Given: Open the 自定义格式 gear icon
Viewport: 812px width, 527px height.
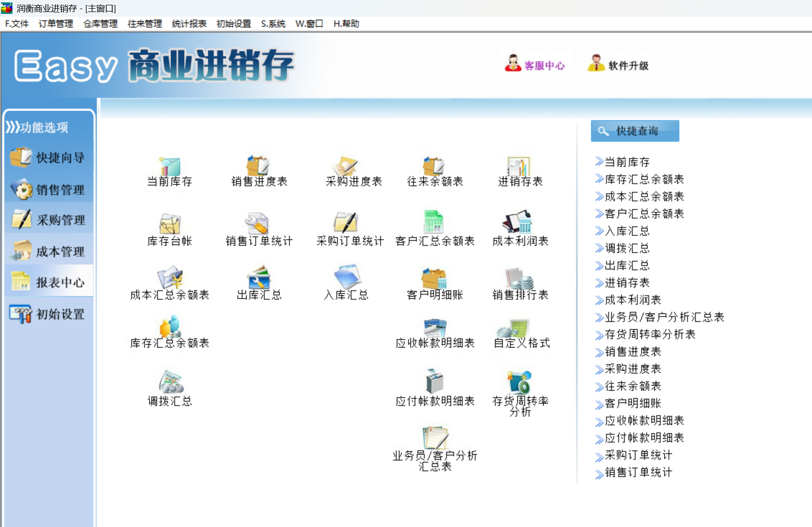Looking at the screenshot, I should (x=513, y=328).
